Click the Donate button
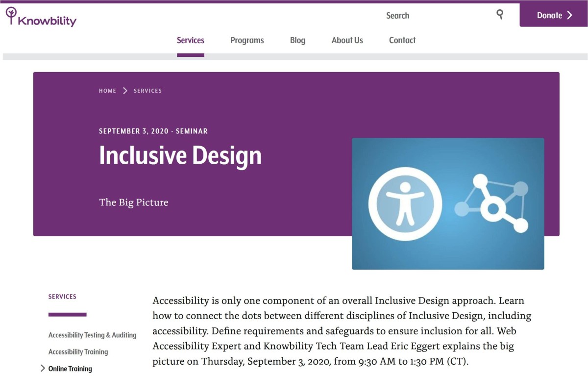 coord(549,15)
